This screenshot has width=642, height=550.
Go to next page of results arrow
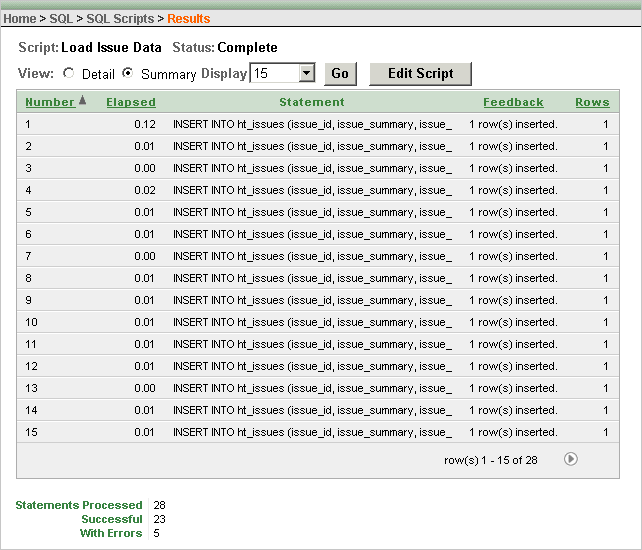[x=570, y=459]
